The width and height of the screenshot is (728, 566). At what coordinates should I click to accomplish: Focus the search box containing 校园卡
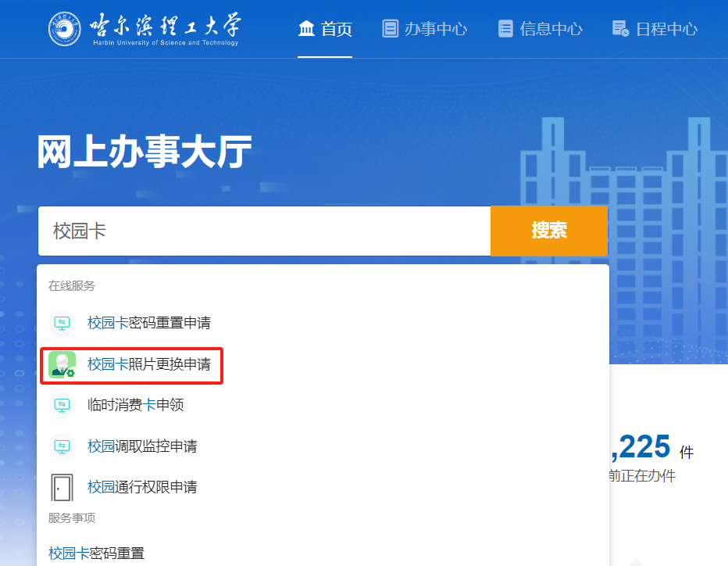click(264, 231)
